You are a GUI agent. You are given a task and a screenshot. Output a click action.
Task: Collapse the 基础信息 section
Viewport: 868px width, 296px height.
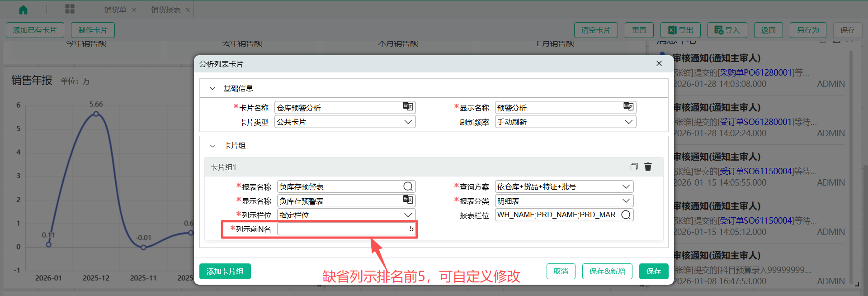point(212,88)
